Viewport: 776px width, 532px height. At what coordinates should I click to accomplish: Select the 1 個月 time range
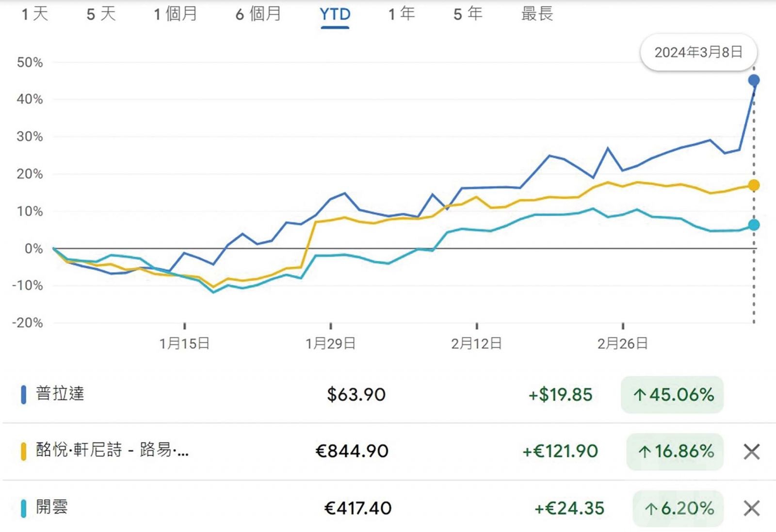(x=176, y=14)
